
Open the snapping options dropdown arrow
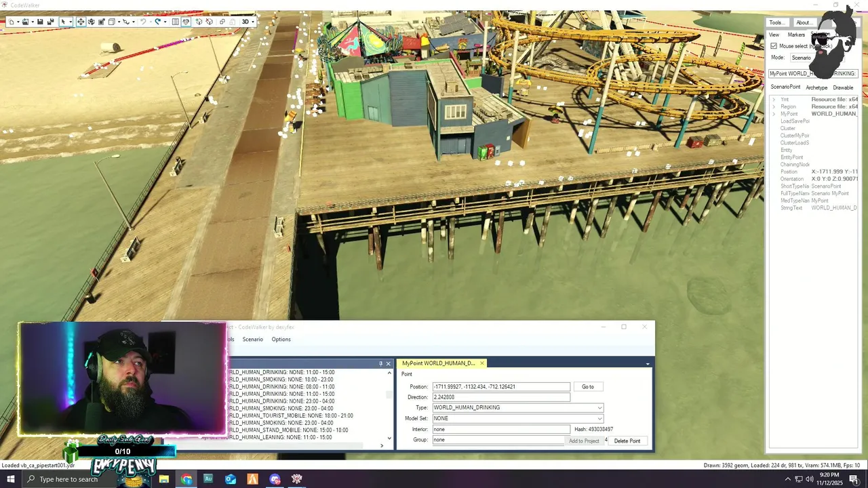pos(134,22)
